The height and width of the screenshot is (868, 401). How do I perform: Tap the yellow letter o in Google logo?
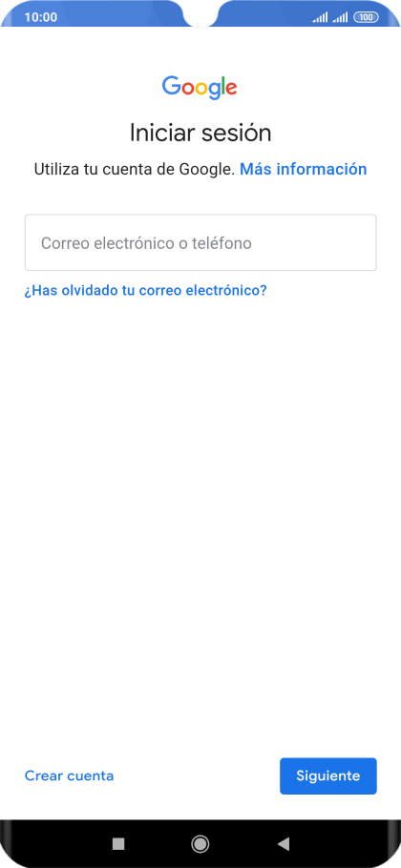tap(201, 89)
